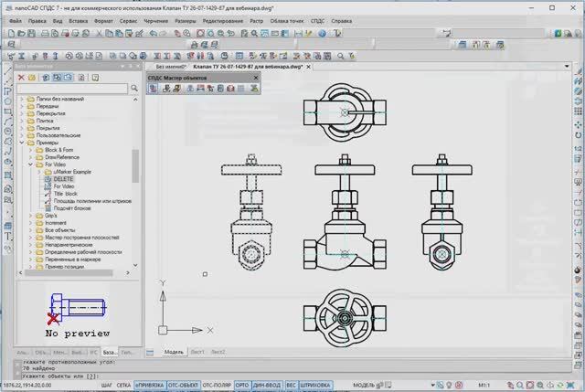Screen dimensions: 585x392
Task: Click the Paste clipboard icon
Action: coord(119,34)
